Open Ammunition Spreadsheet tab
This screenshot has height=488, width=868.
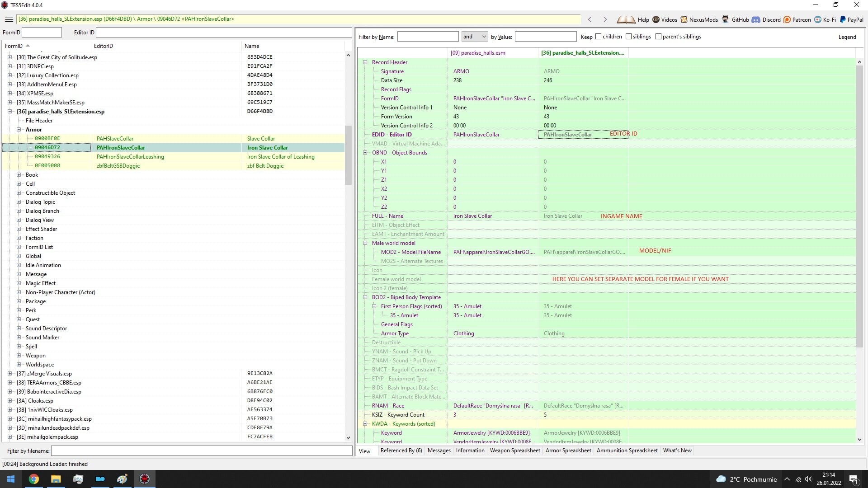627,450
